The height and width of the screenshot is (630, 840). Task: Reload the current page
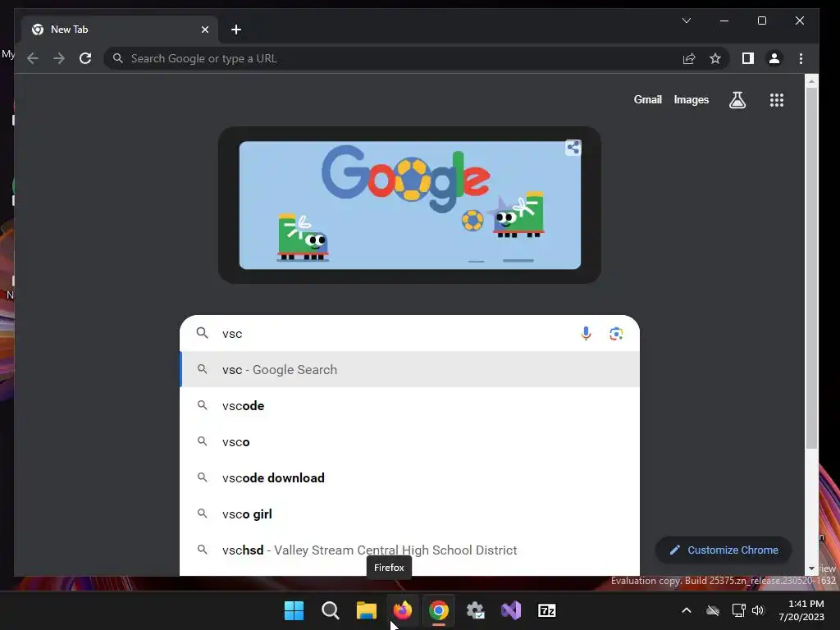pyautogui.click(x=85, y=58)
